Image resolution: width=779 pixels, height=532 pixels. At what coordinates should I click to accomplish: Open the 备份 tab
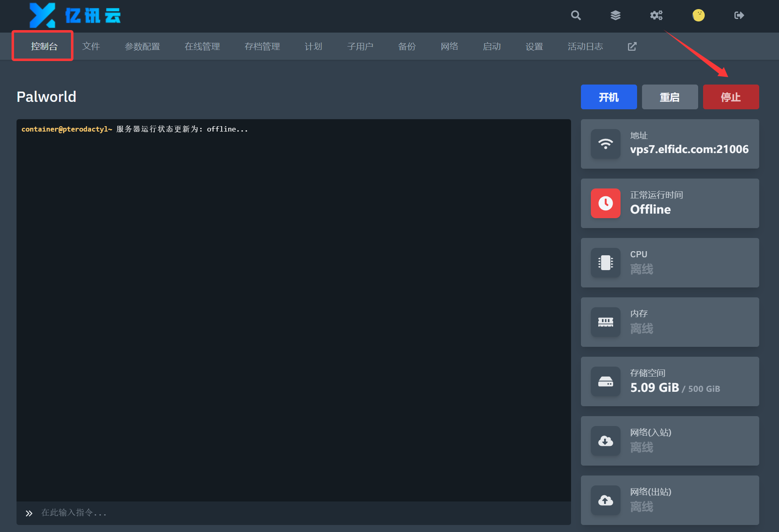[407, 46]
